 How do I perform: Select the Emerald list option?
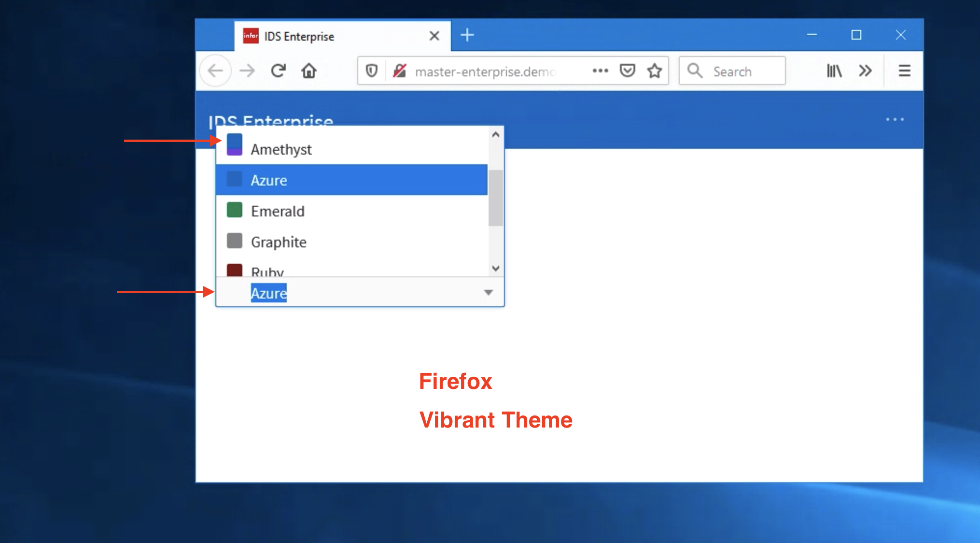(x=278, y=211)
